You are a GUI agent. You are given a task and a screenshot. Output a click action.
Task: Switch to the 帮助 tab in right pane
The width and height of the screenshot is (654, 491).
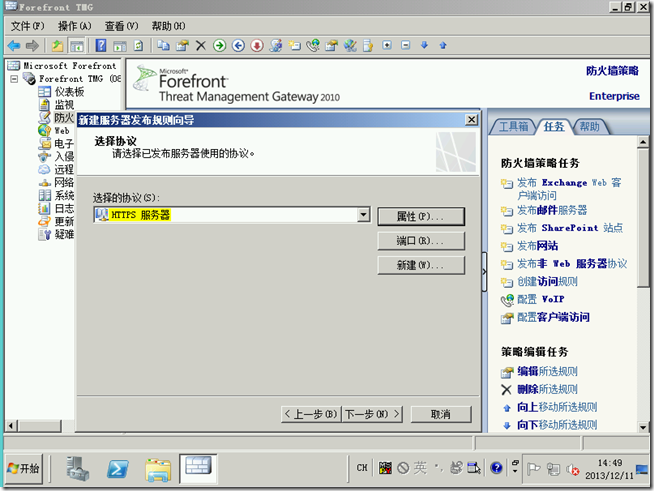click(589, 126)
